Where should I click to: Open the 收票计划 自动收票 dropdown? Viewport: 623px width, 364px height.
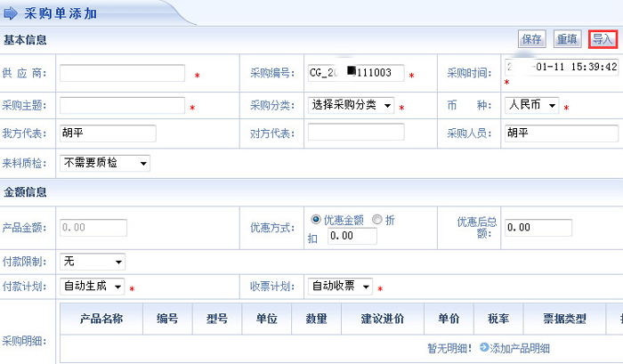pos(340,287)
